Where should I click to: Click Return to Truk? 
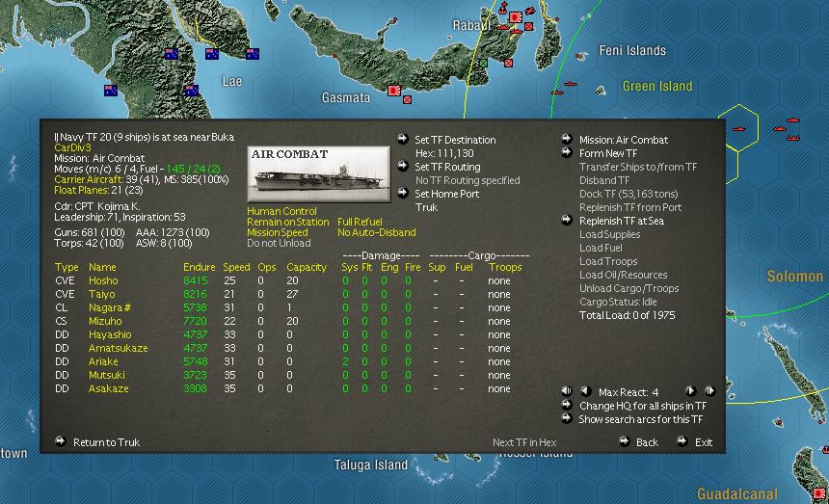tap(106, 442)
